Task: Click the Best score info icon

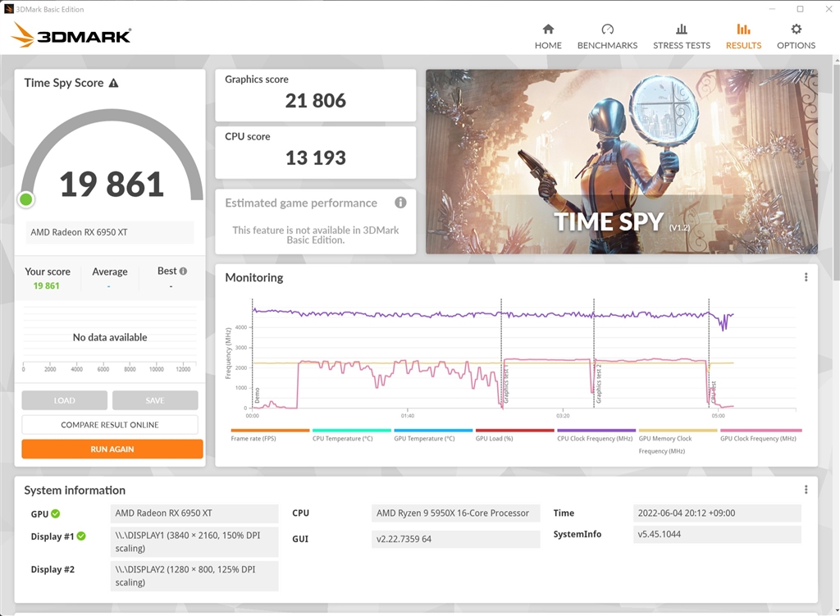Action: click(x=183, y=271)
